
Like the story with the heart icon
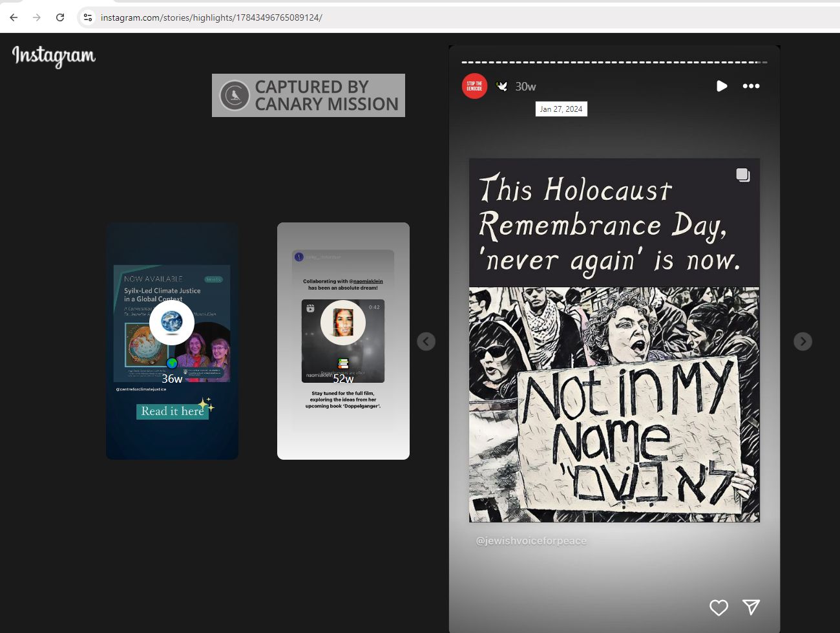point(719,607)
